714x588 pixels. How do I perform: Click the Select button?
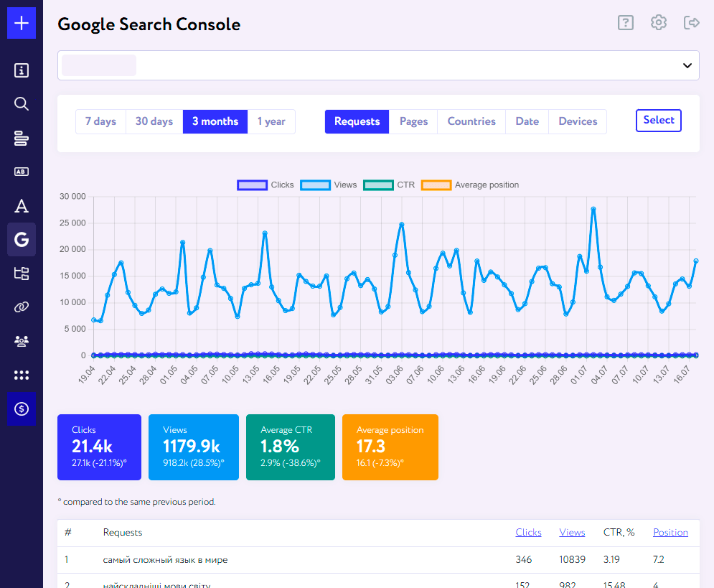659,120
